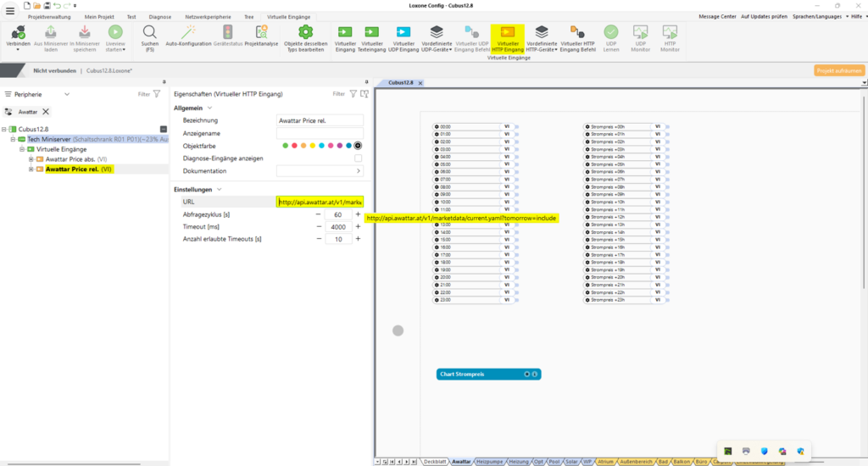This screenshot has height=466, width=868.
Task: Add a Virtueller Texteingang
Action: pyautogui.click(x=371, y=32)
